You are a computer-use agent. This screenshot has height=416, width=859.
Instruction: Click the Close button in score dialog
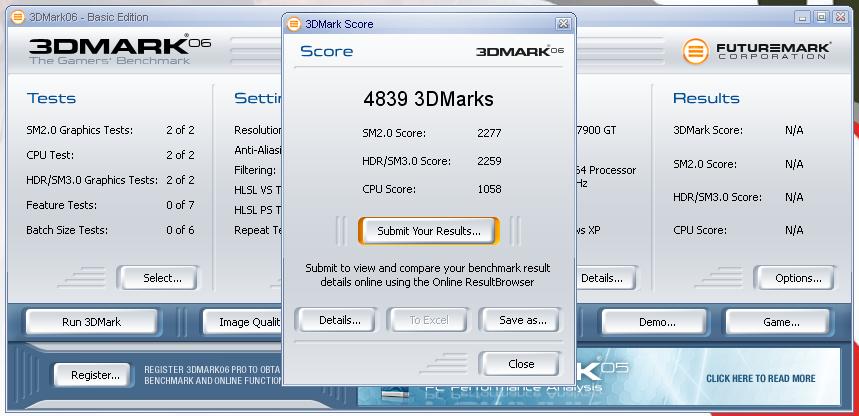[521, 364]
